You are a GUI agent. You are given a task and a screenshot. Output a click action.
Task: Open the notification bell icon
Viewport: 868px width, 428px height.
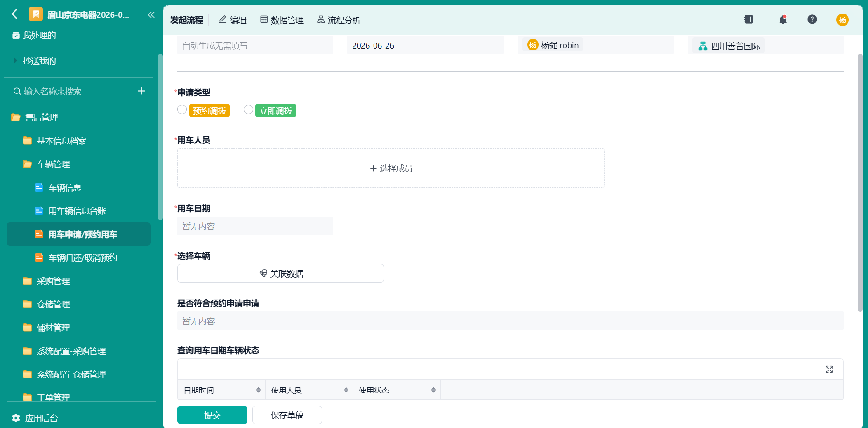coord(783,20)
